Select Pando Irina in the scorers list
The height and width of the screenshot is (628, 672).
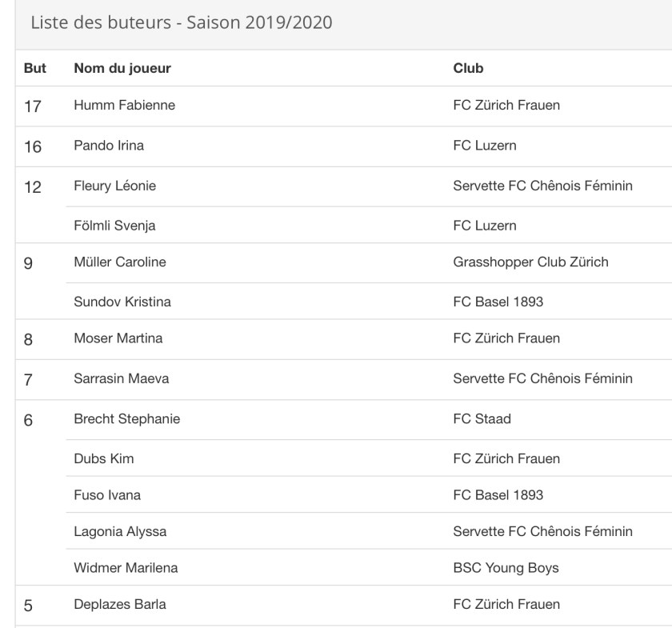point(109,146)
